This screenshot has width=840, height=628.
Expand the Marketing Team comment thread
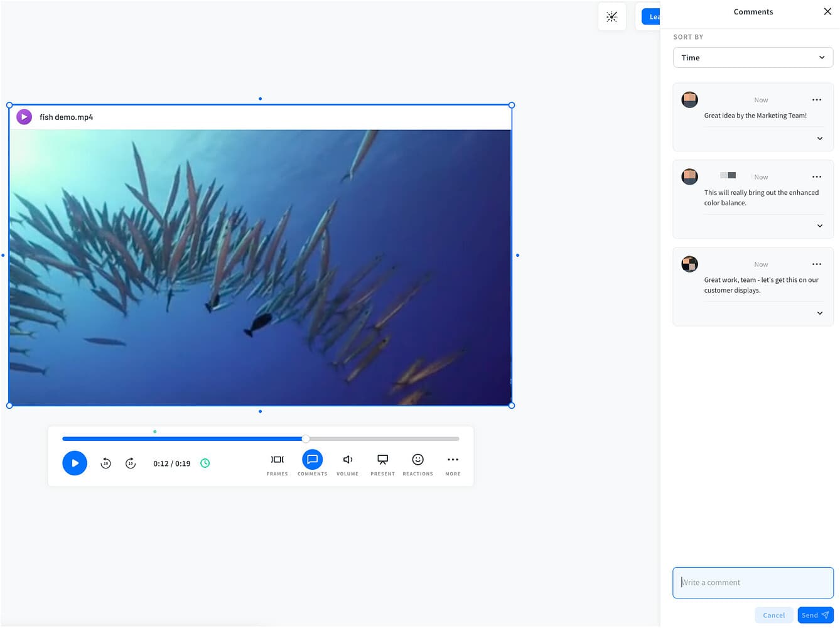point(819,138)
